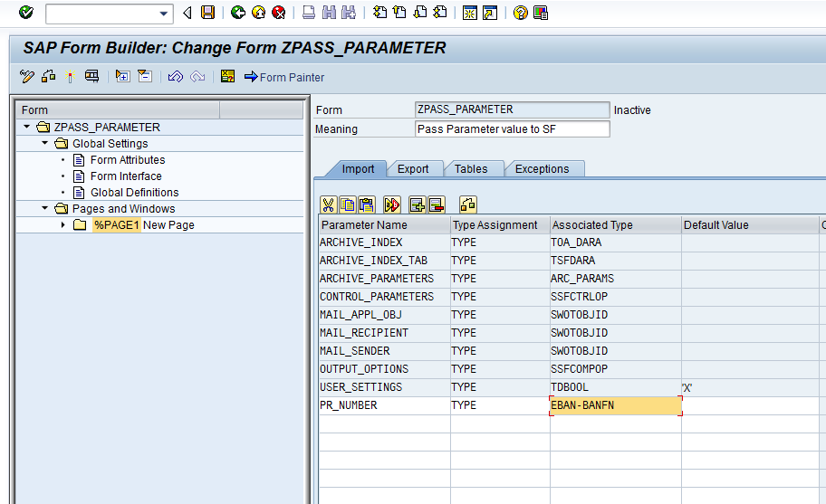Click the Customize Local Layout icon

tap(541, 12)
